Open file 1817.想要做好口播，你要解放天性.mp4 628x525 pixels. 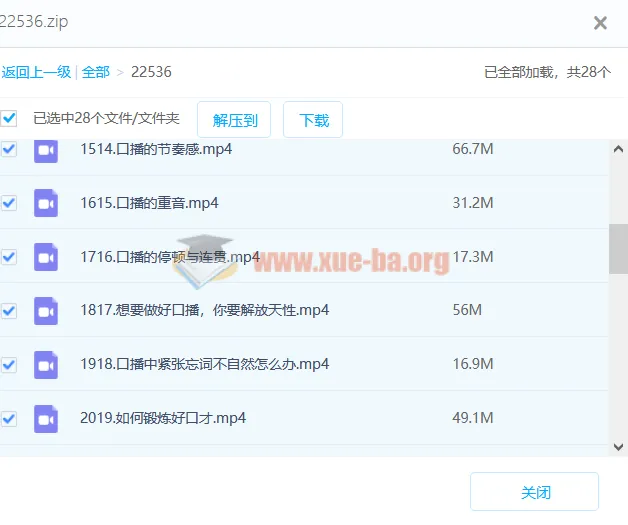click(x=204, y=310)
